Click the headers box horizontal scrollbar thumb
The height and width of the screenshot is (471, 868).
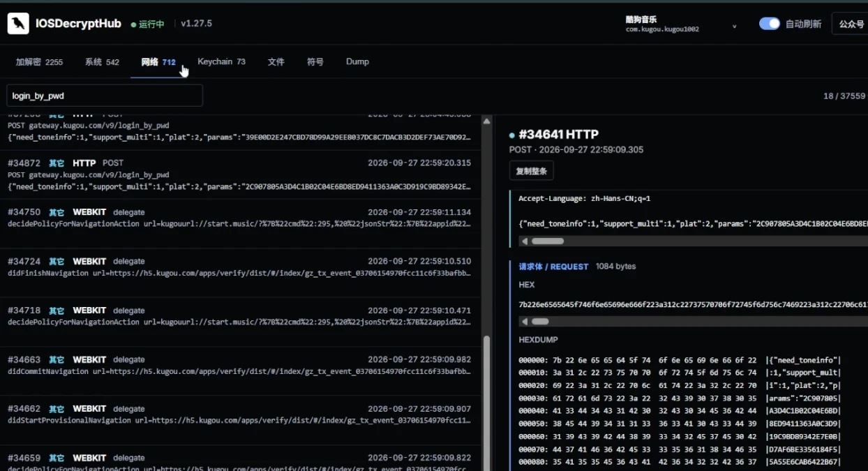(548, 241)
